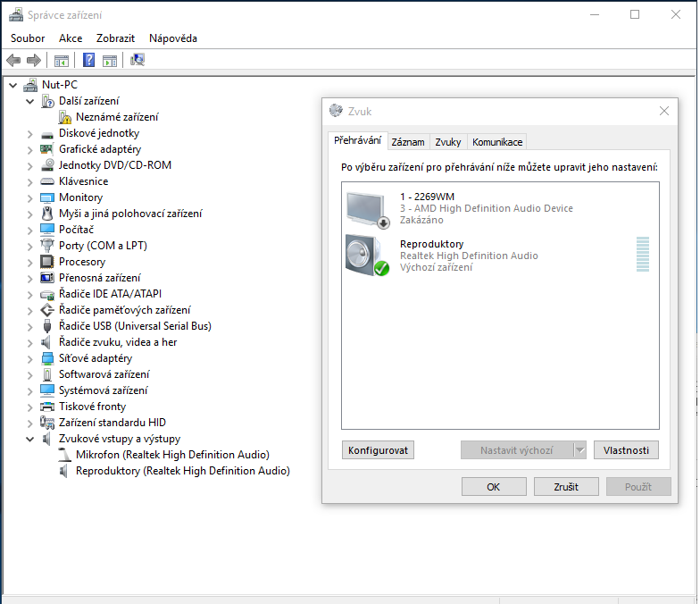Confirm with the OK button

point(494,486)
